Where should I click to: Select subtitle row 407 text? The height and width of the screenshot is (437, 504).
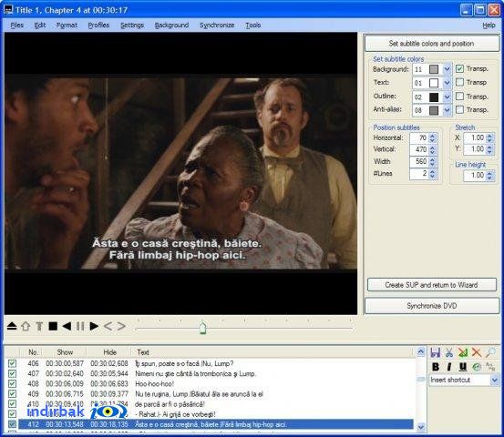click(x=195, y=374)
